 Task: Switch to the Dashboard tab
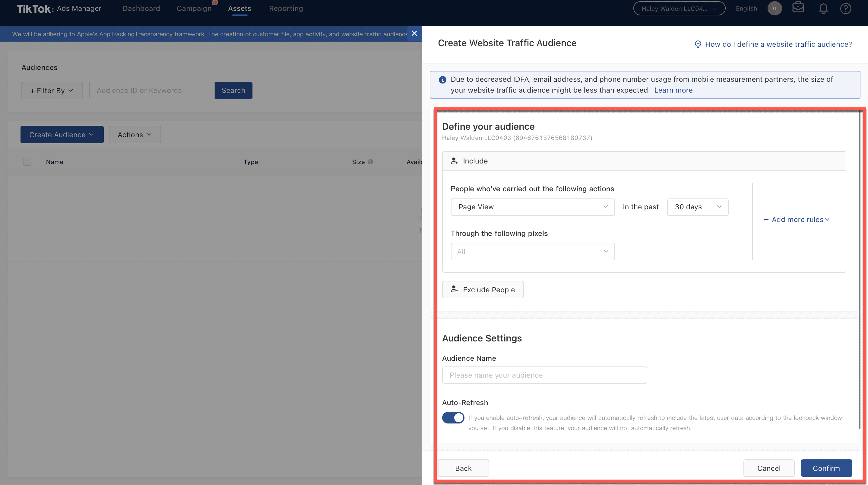[141, 8]
